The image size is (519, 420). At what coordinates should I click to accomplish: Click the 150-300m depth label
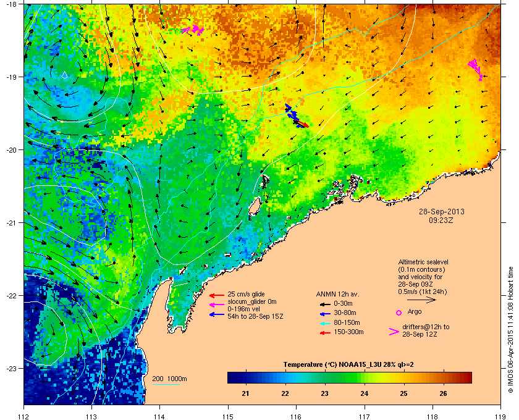348,332
